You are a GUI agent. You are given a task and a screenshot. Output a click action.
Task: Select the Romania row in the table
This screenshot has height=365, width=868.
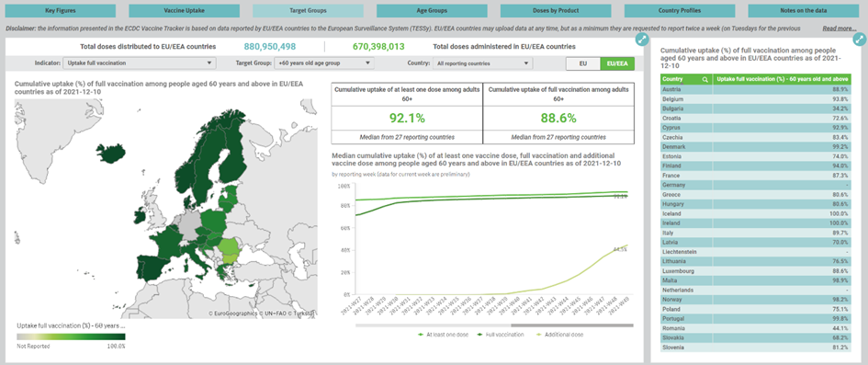click(756, 328)
